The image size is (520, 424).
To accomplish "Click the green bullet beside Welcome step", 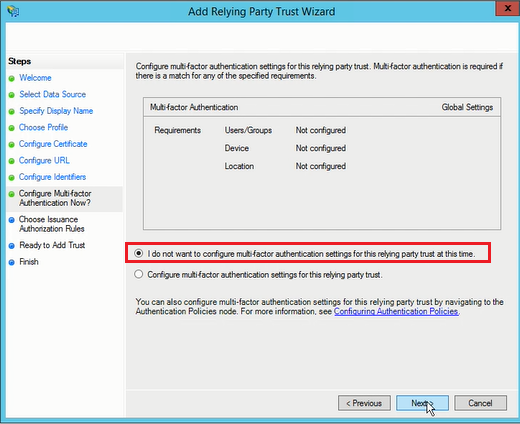I will click(x=12, y=78).
